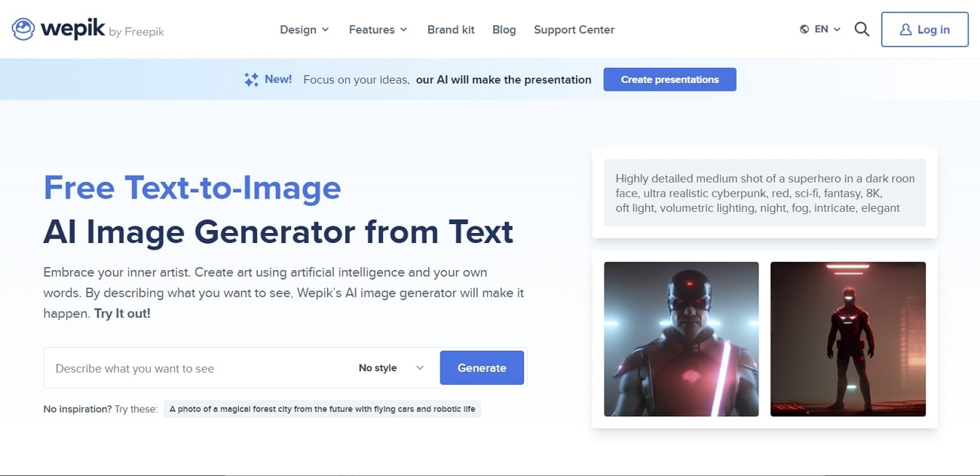Open the No style dropdown
Screen dimensions: 980x476
point(391,368)
